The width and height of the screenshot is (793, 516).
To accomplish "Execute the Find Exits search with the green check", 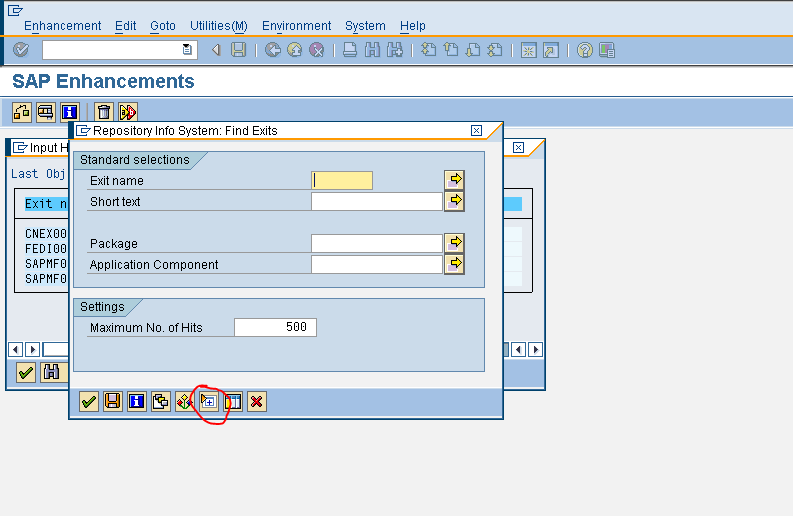I will (89, 402).
